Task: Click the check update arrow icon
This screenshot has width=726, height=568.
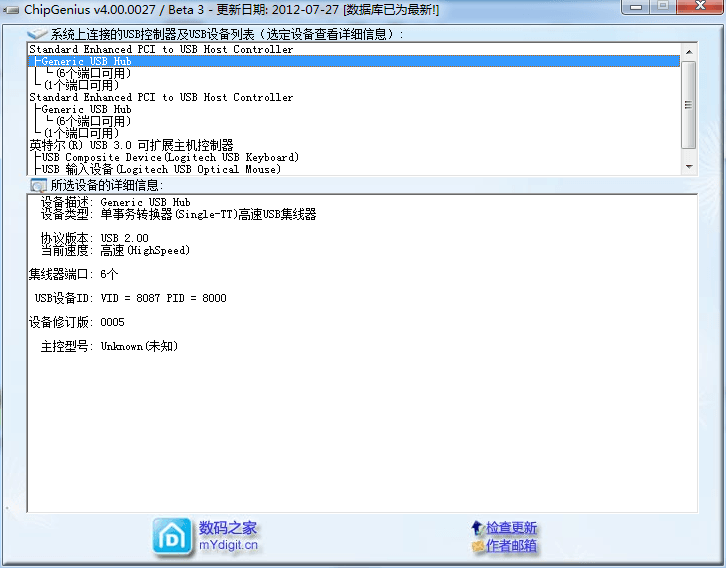Action: click(477, 527)
